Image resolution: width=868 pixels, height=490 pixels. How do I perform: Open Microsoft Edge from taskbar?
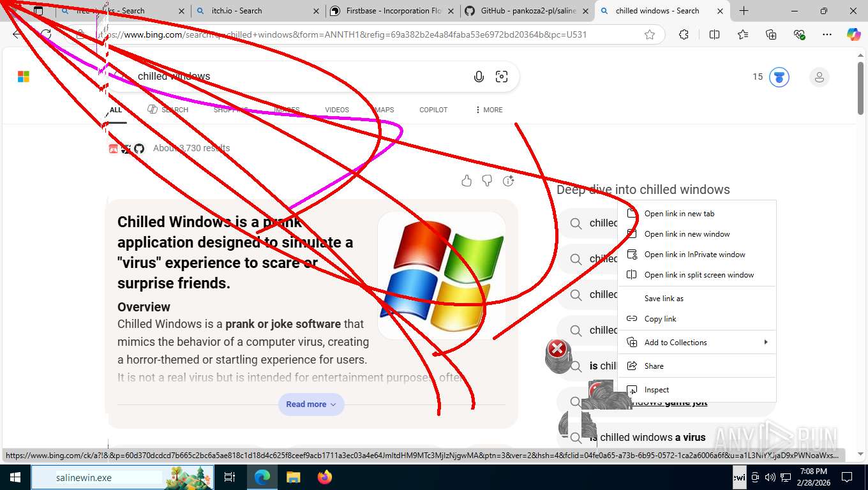coord(262,477)
